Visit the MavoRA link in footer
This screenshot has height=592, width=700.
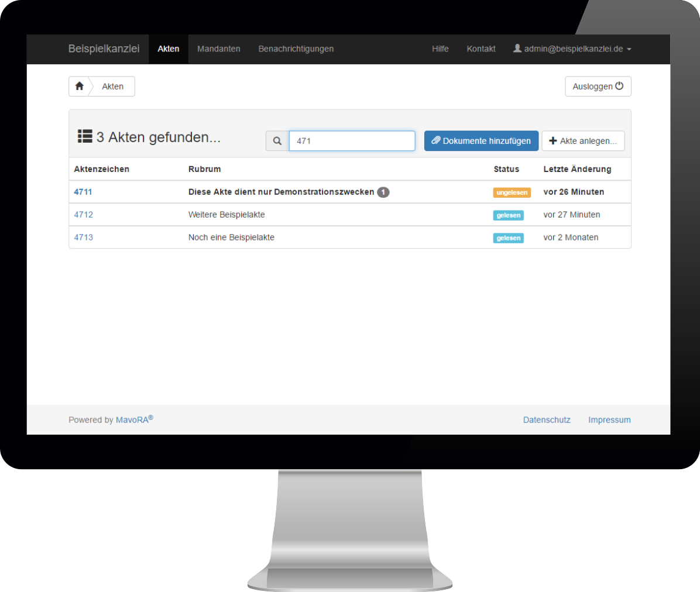coord(133,420)
